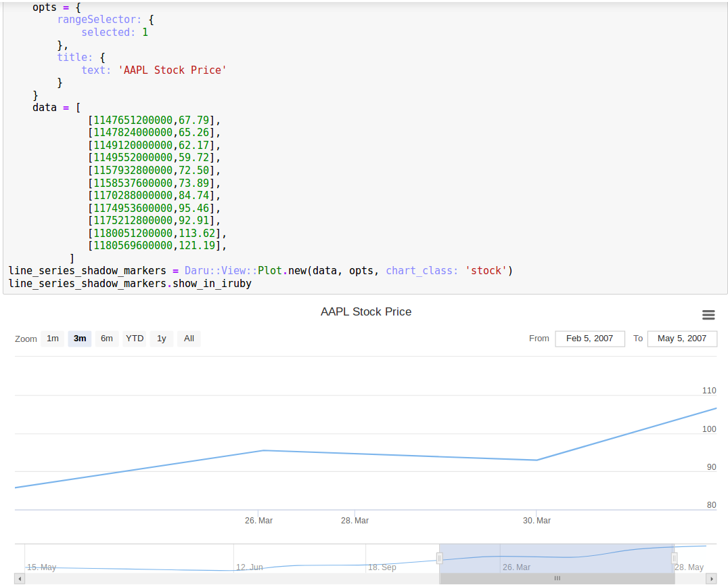Screen dimensions: 728x585
Task: Click the From label
Action: click(539, 339)
